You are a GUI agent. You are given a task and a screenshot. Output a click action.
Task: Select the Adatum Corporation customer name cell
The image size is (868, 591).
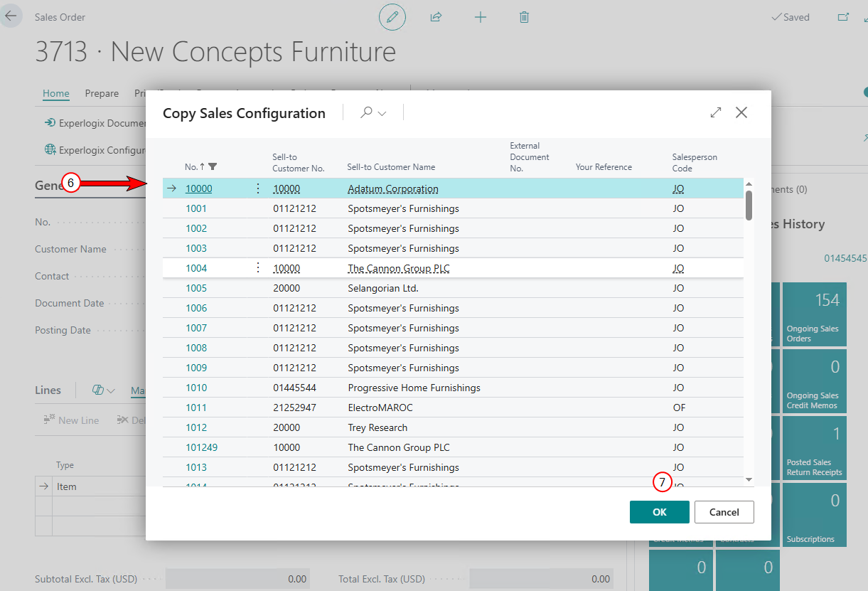click(x=393, y=188)
